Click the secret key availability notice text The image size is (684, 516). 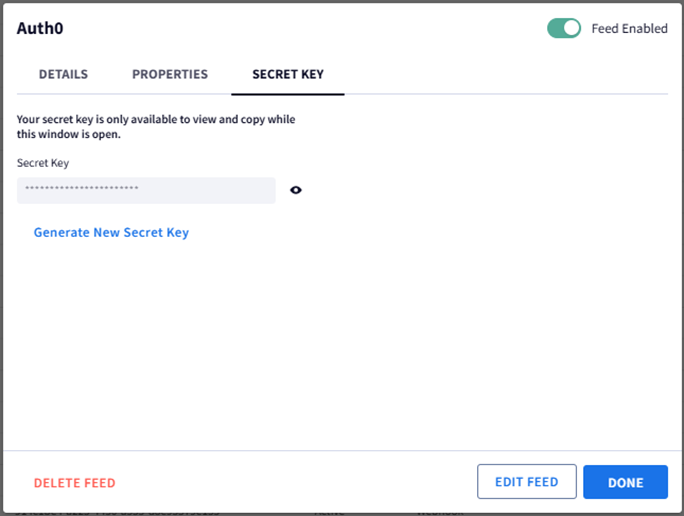(156, 126)
